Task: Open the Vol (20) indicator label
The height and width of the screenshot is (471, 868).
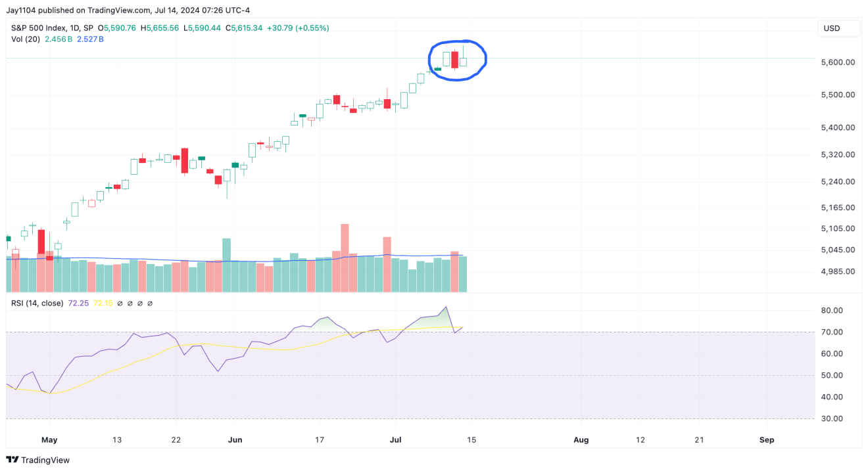Action: click(x=26, y=39)
